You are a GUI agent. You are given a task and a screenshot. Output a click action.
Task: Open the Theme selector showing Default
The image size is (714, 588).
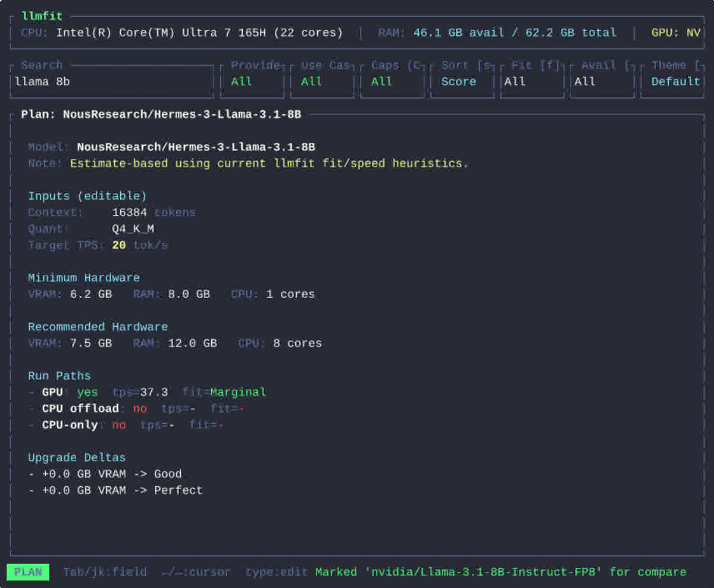(673, 82)
